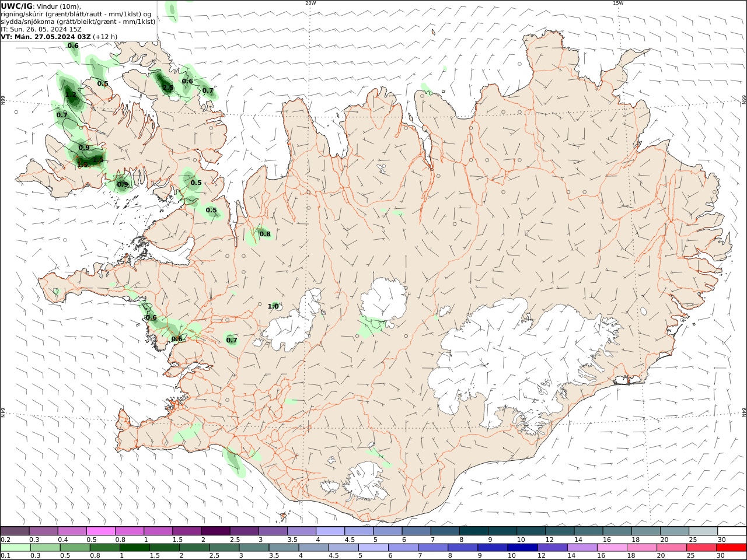
Task: Click the '20W' longitude label
Action: 310,3
